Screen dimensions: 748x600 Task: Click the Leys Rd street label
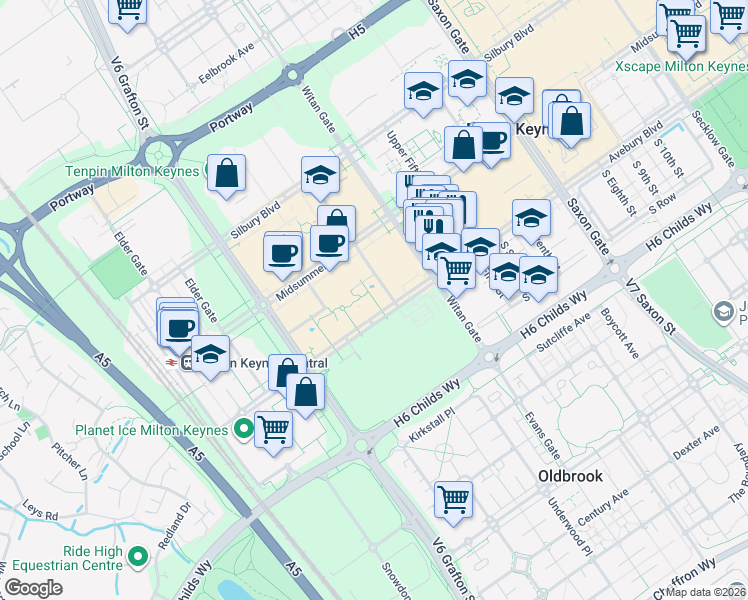point(40,510)
